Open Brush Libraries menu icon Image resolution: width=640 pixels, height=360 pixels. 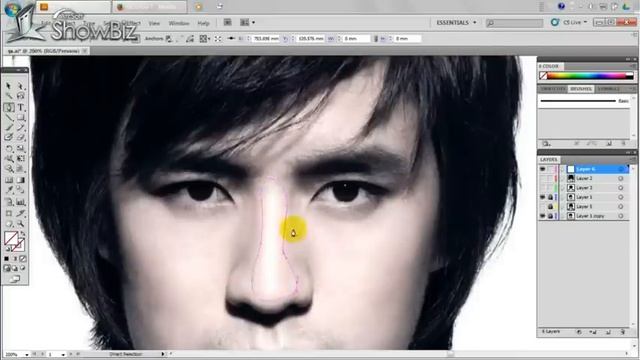(x=547, y=144)
